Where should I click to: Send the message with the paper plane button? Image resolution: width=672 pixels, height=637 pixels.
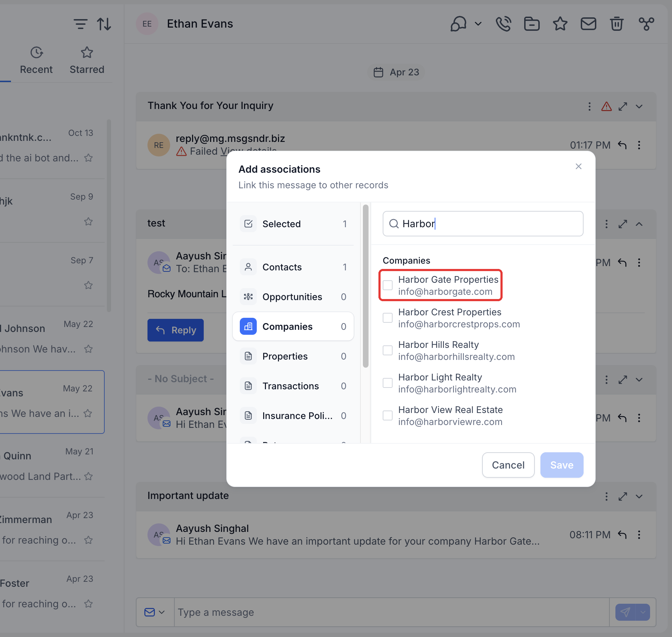(625, 612)
